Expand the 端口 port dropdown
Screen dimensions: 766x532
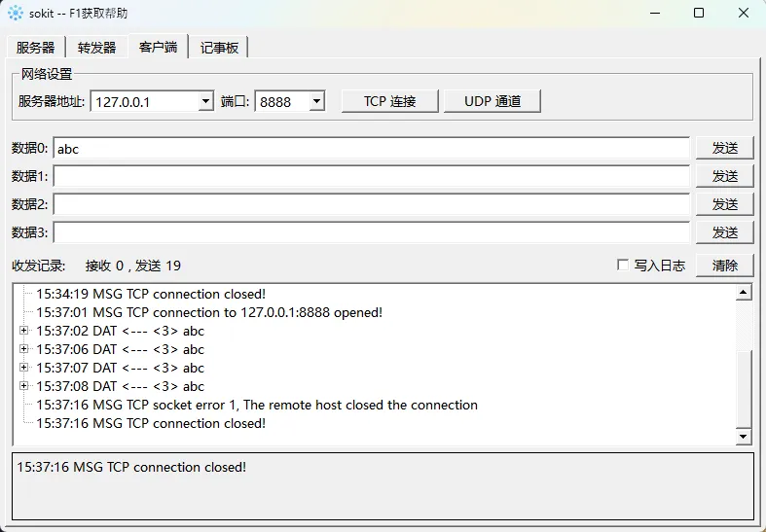pos(316,101)
